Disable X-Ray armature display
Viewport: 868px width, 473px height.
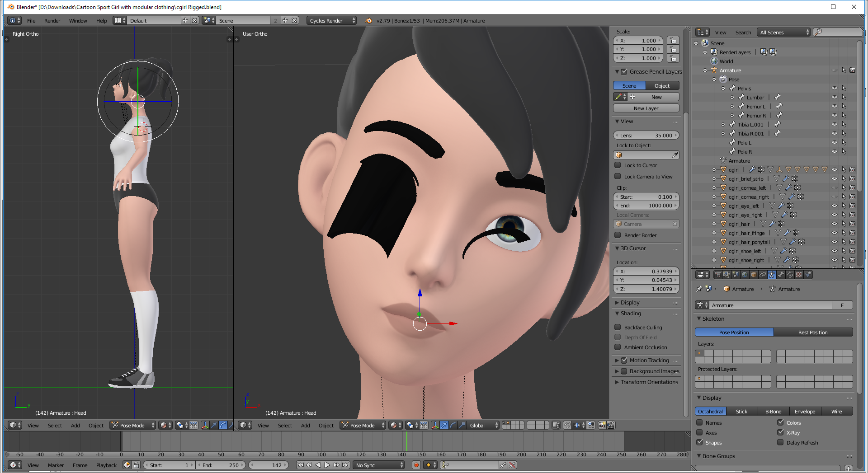click(780, 433)
